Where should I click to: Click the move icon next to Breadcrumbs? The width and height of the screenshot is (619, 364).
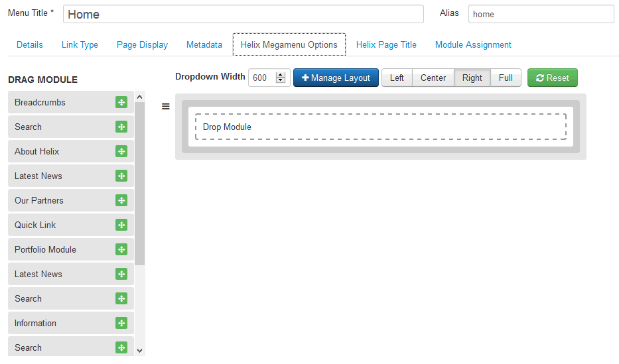click(x=121, y=102)
